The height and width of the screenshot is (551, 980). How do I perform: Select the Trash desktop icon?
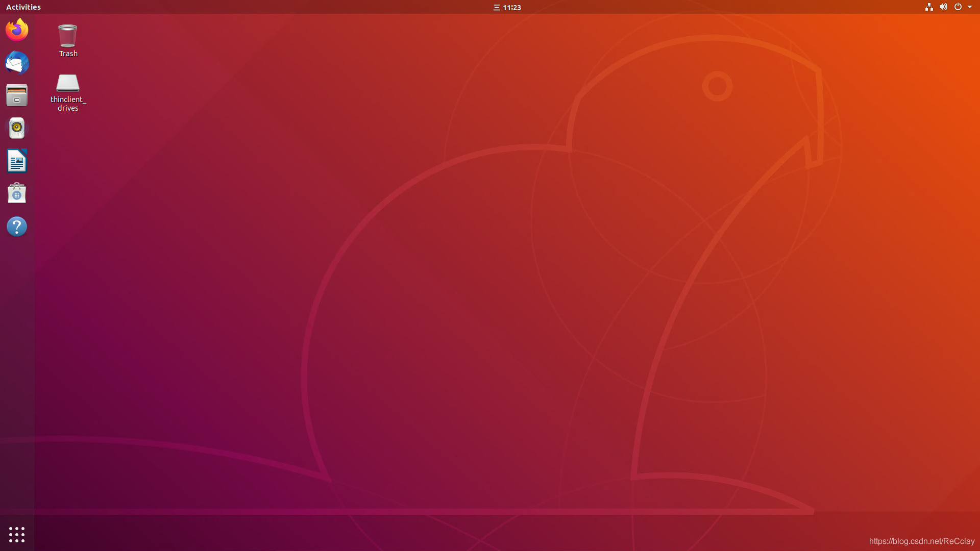coord(67,36)
